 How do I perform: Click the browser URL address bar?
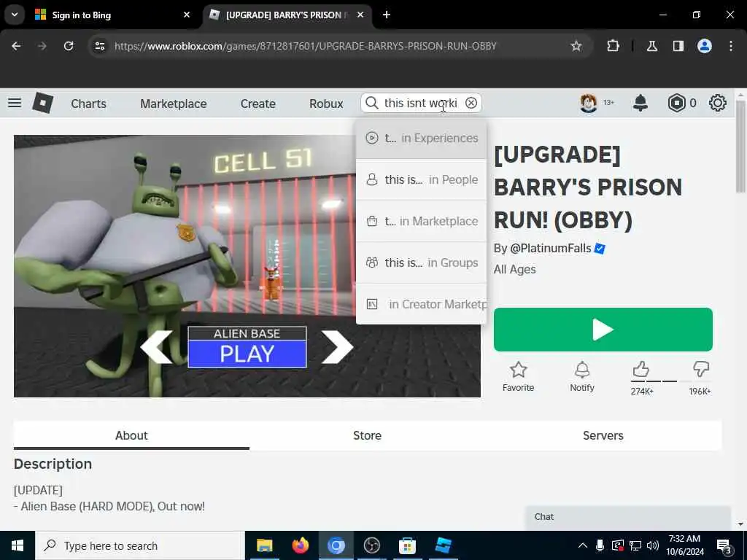305,46
